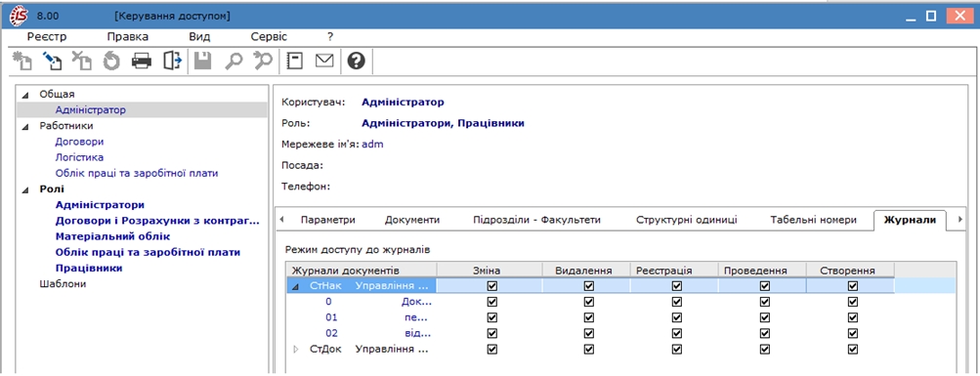The width and height of the screenshot is (980, 376).
Task: Click the IS application logo icon
Action: tap(19, 15)
